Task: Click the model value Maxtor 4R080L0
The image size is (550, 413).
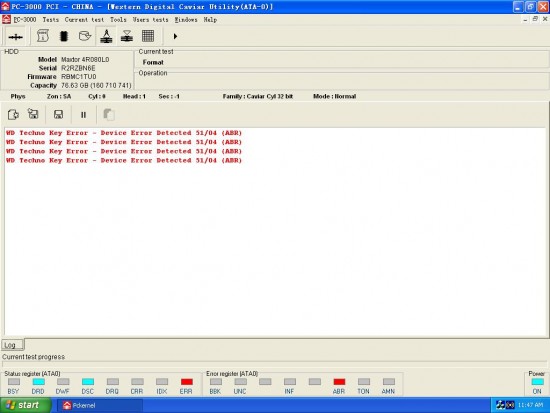Action: tap(85, 59)
